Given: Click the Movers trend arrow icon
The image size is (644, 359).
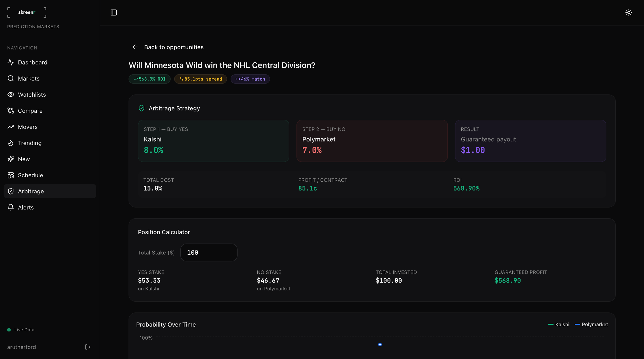Looking at the screenshot, I should [11, 127].
